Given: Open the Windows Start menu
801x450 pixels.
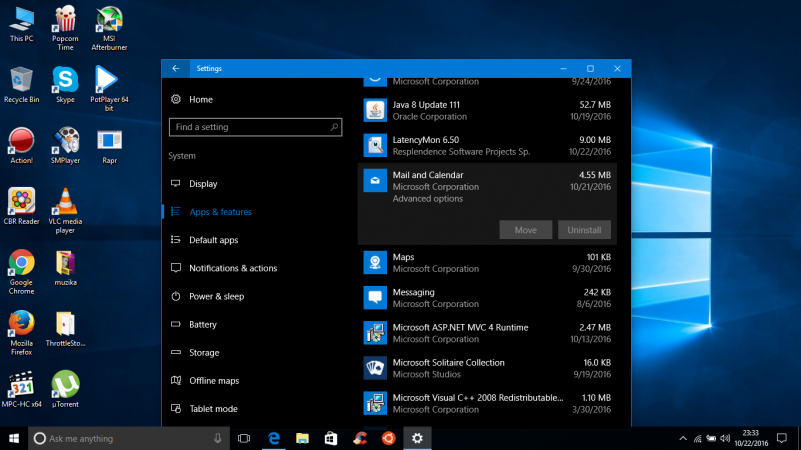Looking at the screenshot, I should tap(14, 438).
